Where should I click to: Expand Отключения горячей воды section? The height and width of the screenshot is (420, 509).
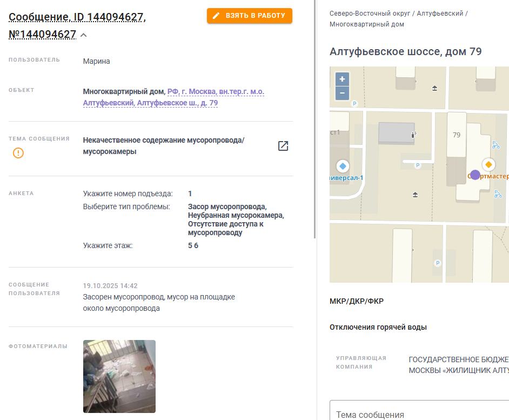(x=378, y=327)
